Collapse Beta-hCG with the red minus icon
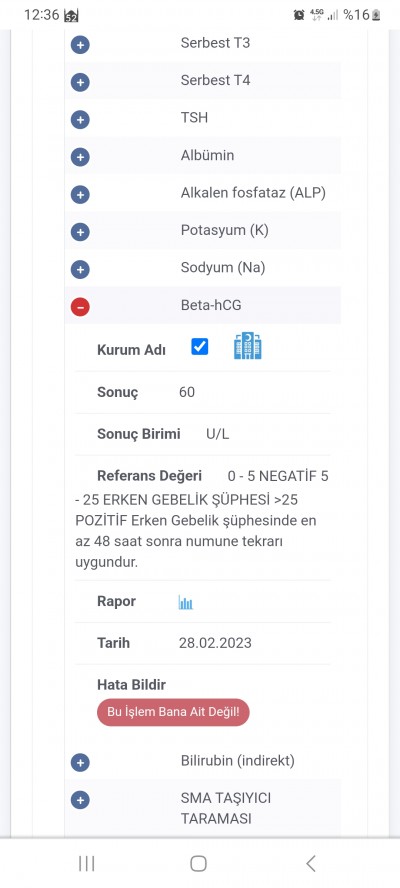The image size is (400, 888). [x=80, y=307]
